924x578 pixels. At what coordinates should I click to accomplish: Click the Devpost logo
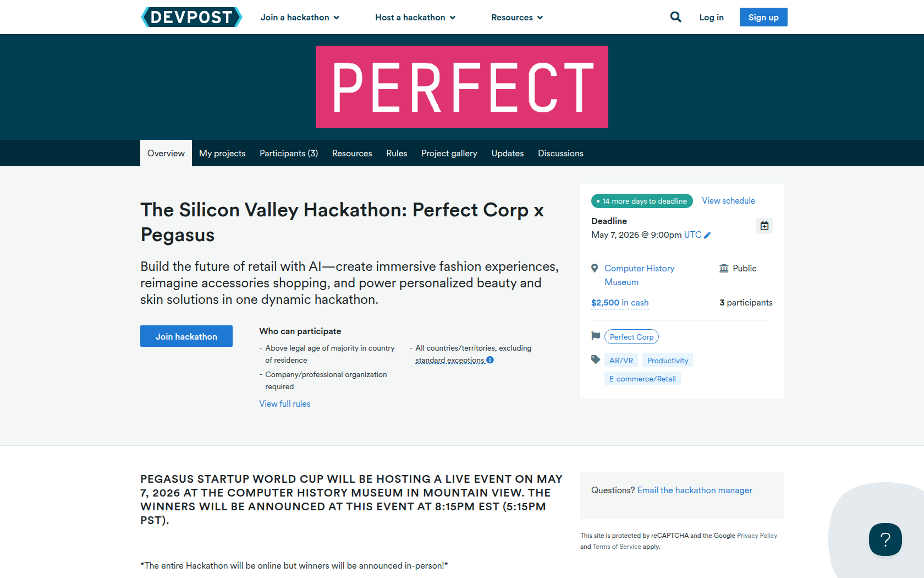[191, 17]
